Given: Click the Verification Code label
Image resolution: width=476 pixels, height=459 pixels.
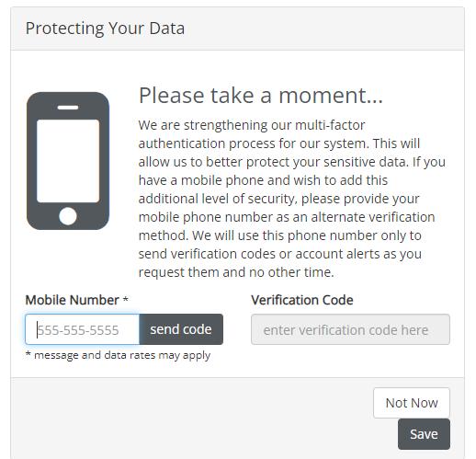Looking at the screenshot, I should pyautogui.click(x=302, y=300).
